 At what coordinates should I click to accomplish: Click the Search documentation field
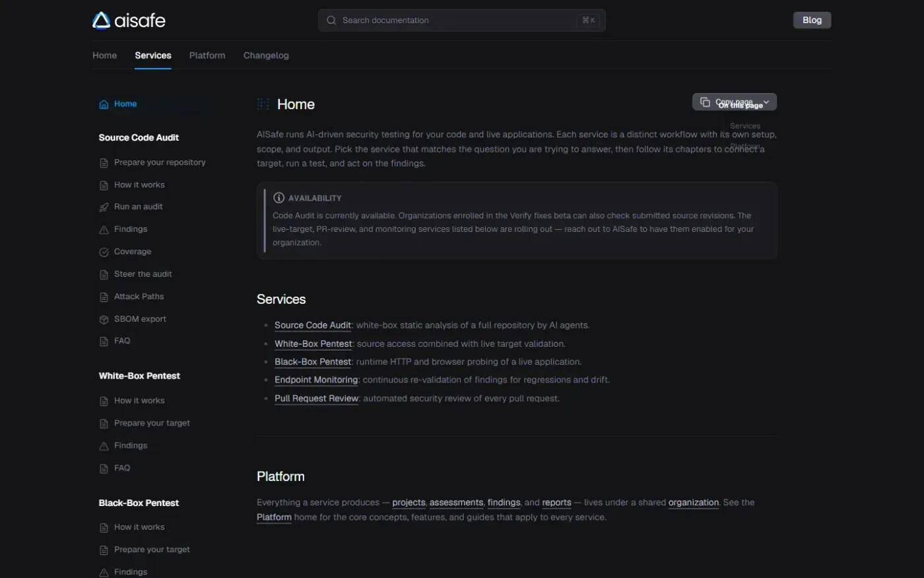point(461,20)
